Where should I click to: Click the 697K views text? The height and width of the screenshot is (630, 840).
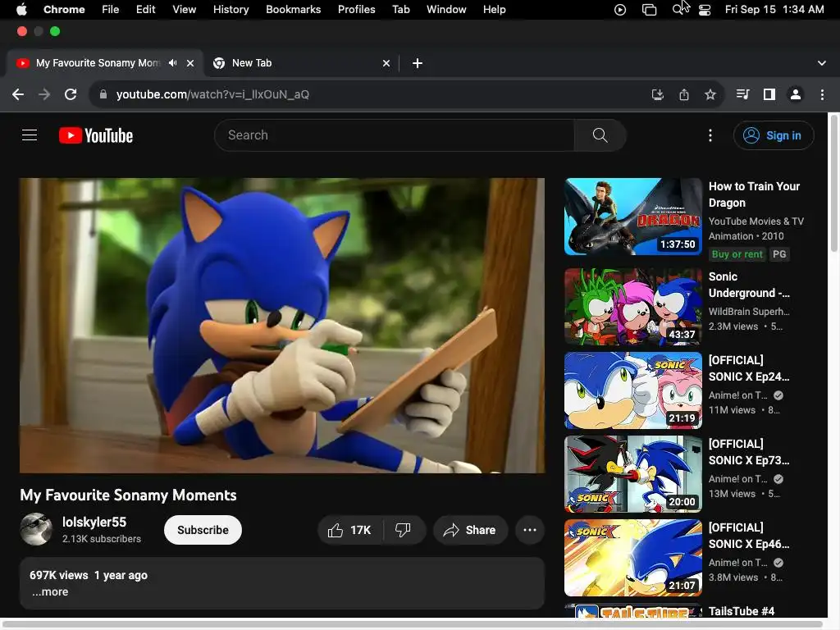(59, 575)
